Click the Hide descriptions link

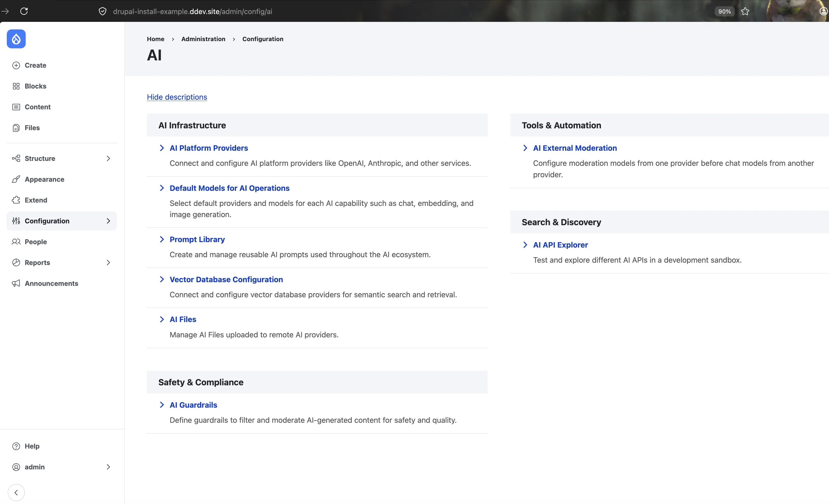(x=177, y=97)
